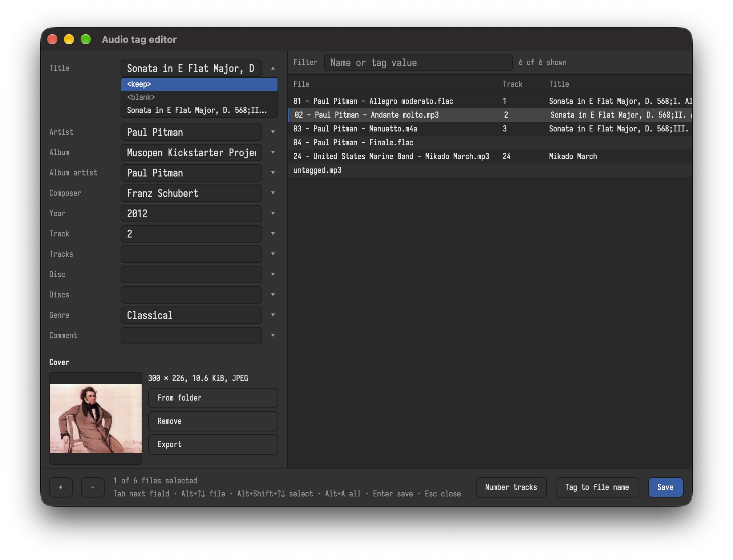This screenshot has width=733, height=560.
Task: Click the Track column header
Action: click(x=513, y=84)
